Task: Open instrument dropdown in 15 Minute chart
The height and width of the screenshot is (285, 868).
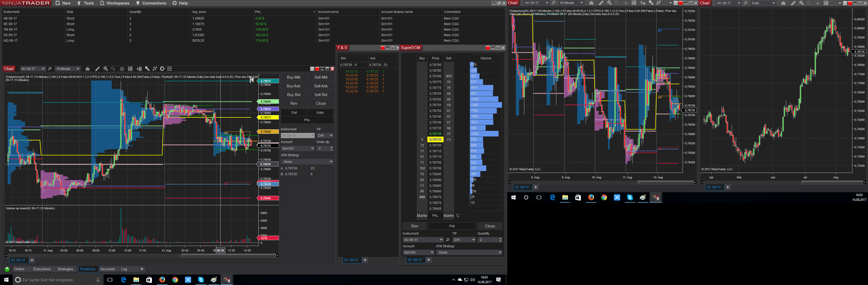Action: click(x=33, y=69)
